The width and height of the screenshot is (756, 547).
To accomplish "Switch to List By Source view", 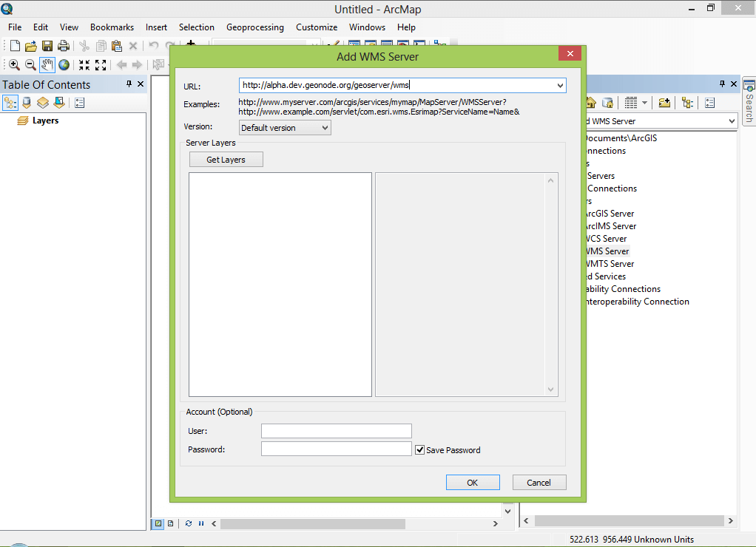I will [x=27, y=103].
